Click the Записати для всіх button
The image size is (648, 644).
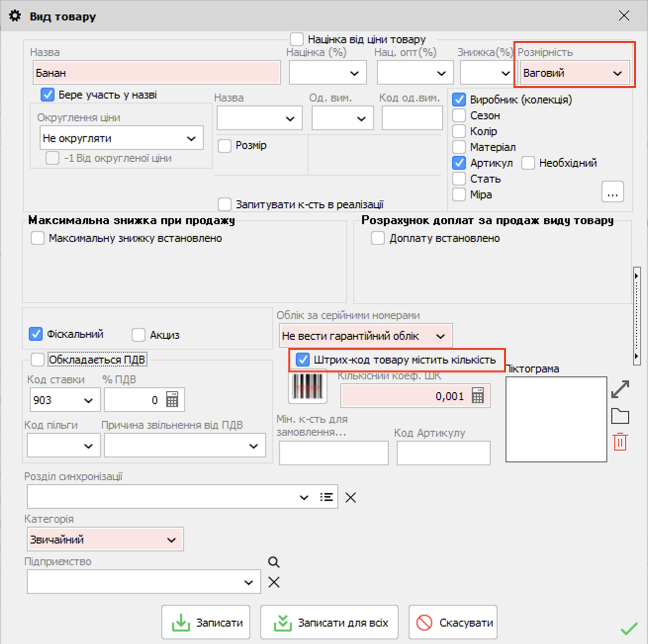329,622
